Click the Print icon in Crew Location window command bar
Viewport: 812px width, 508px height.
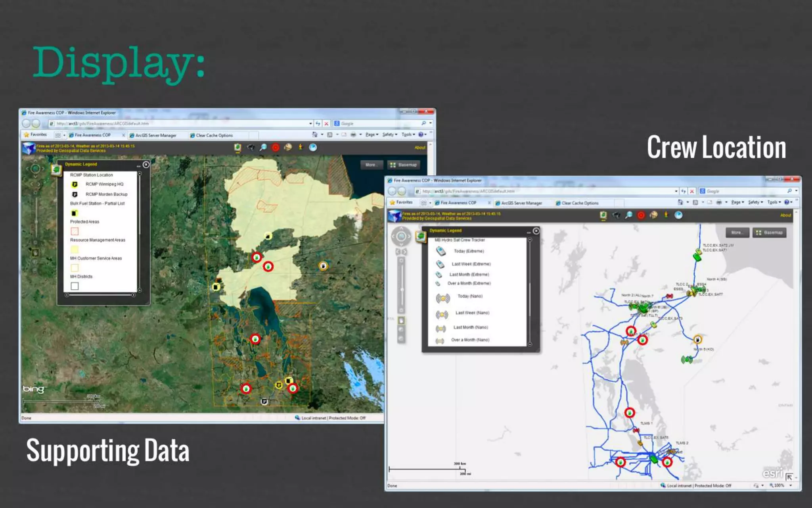[x=719, y=202]
